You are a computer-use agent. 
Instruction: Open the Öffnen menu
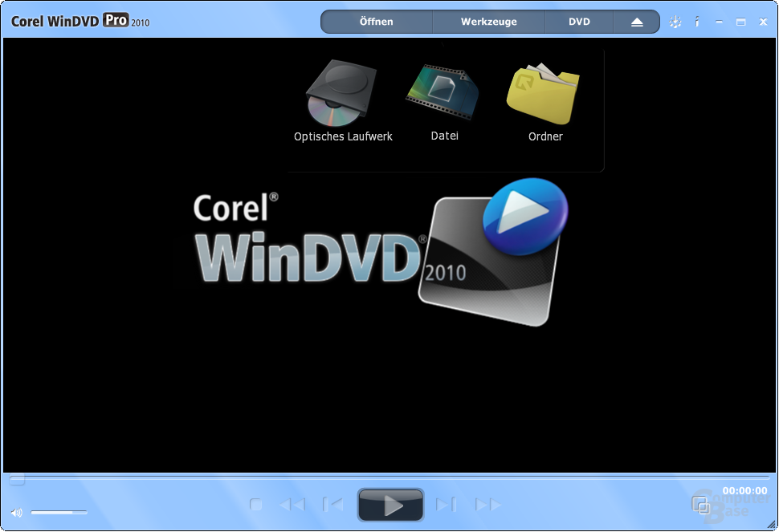376,22
